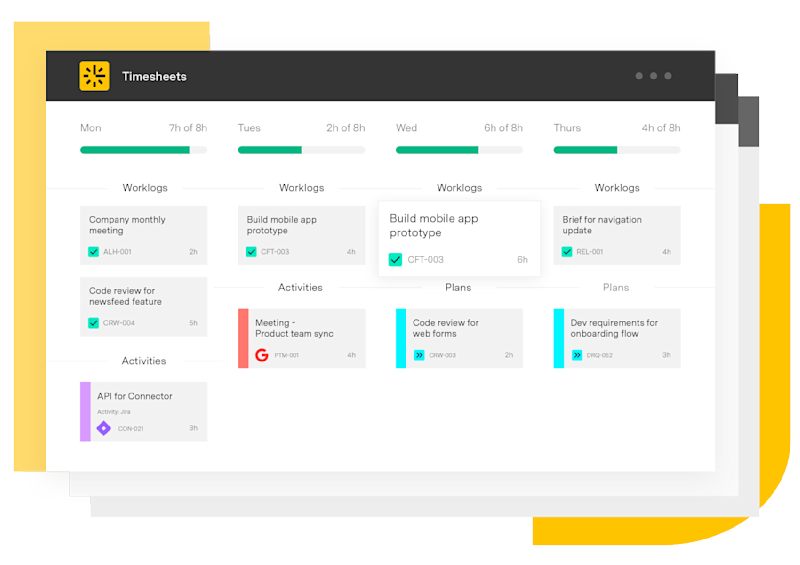Toggle the checkbox next to REL-001
The width and height of the screenshot is (800, 565).
click(x=567, y=252)
